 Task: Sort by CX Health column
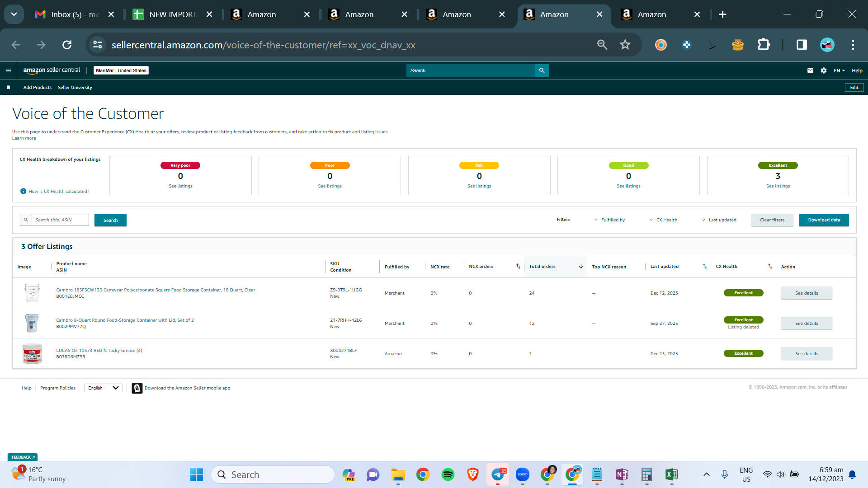pyautogui.click(x=770, y=267)
